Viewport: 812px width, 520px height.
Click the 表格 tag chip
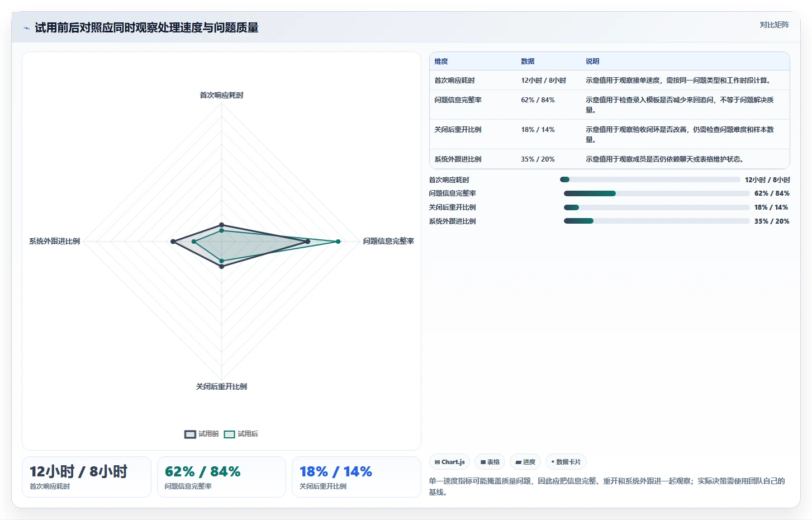tap(490, 462)
